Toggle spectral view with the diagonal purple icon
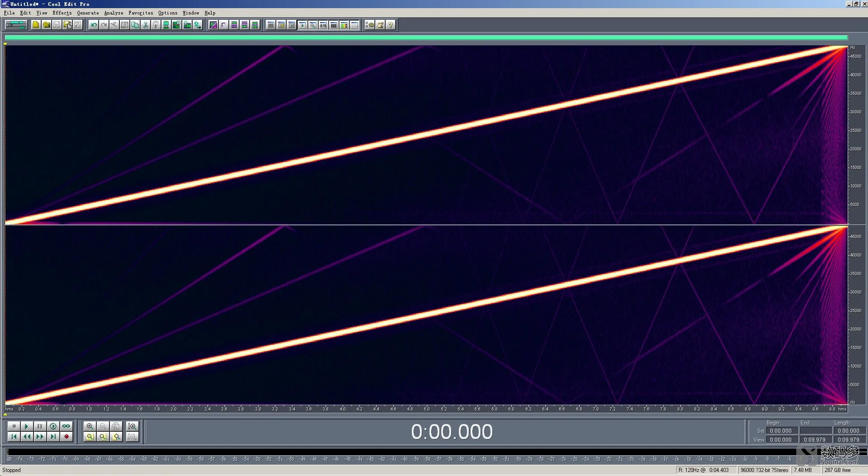This screenshot has height=476, width=868. pyautogui.click(x=213, y=25)
